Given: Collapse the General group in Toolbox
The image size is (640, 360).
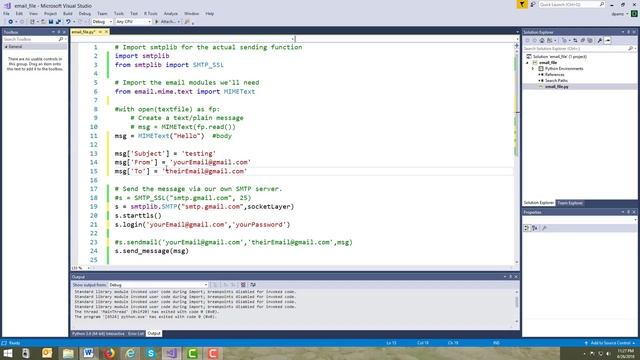Looking at the screenshot, I should click(x=6, y=47).
